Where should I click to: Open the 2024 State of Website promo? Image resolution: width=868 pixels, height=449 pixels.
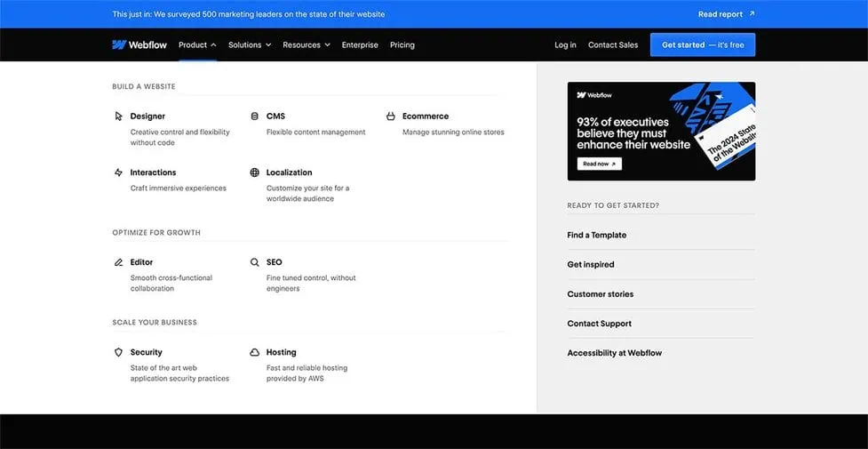[661, 131]
